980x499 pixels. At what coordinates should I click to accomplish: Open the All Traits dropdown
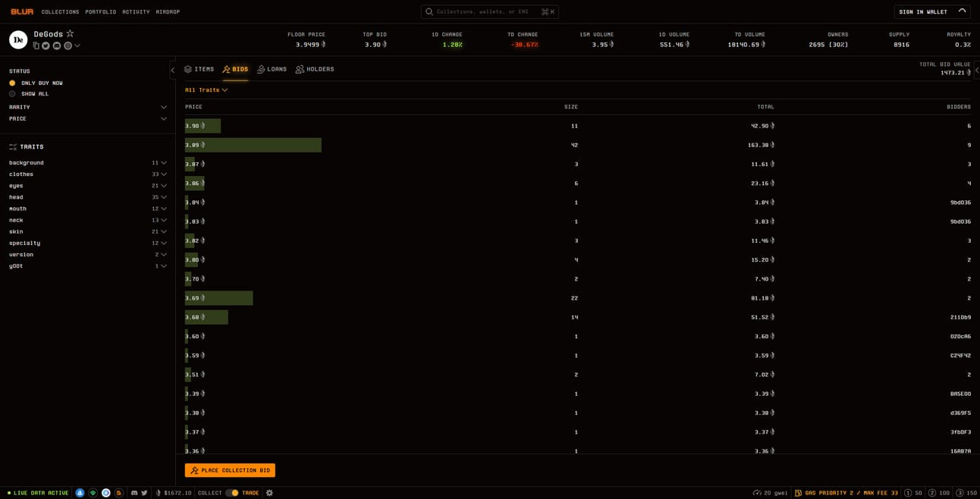[206, 89]
